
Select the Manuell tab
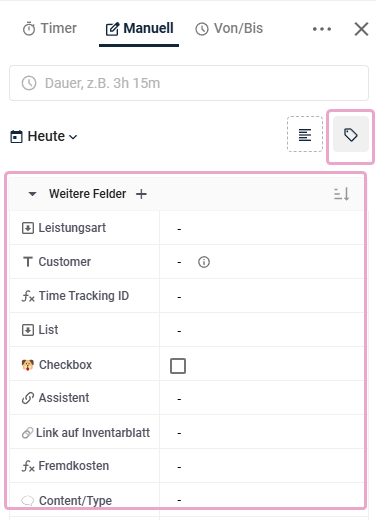(139, 29)
